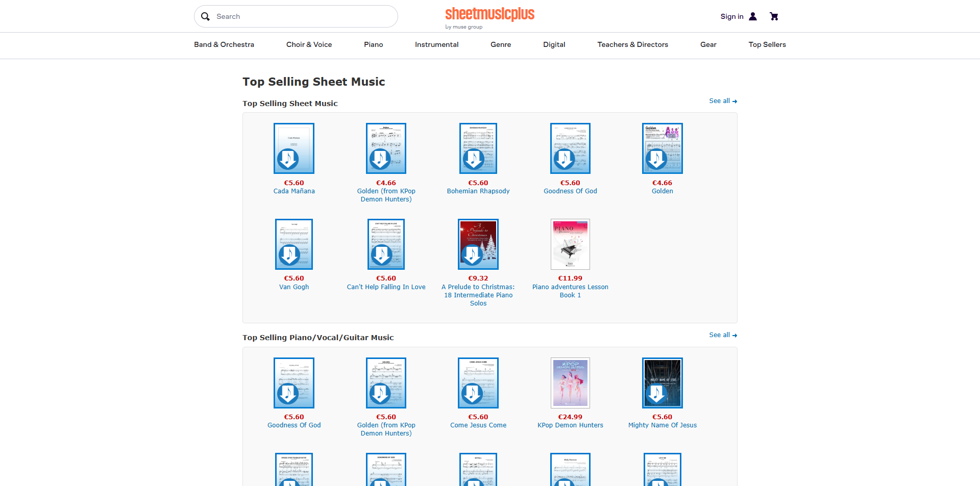Open the Come Jesus Come cover thumbnail
Screen dimensions: 980x486
click(x=478, y=383)
